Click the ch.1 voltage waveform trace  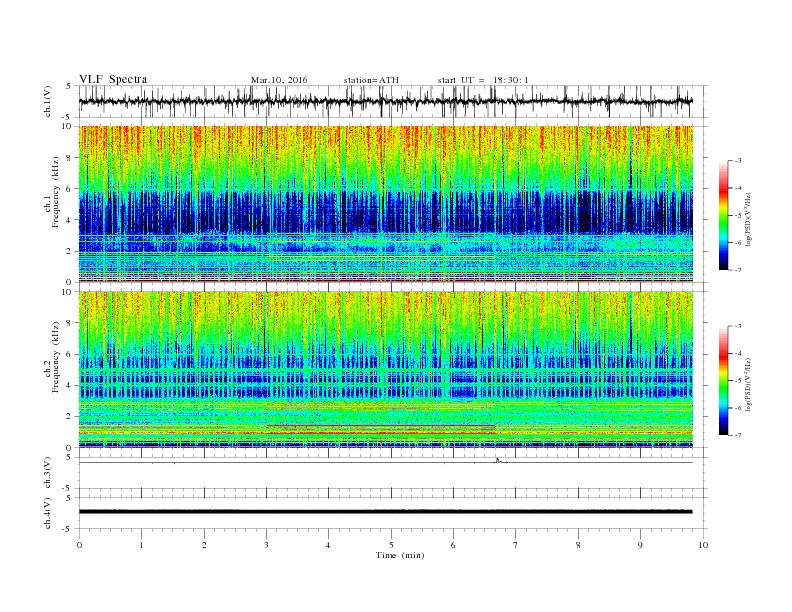pos(385,101)
